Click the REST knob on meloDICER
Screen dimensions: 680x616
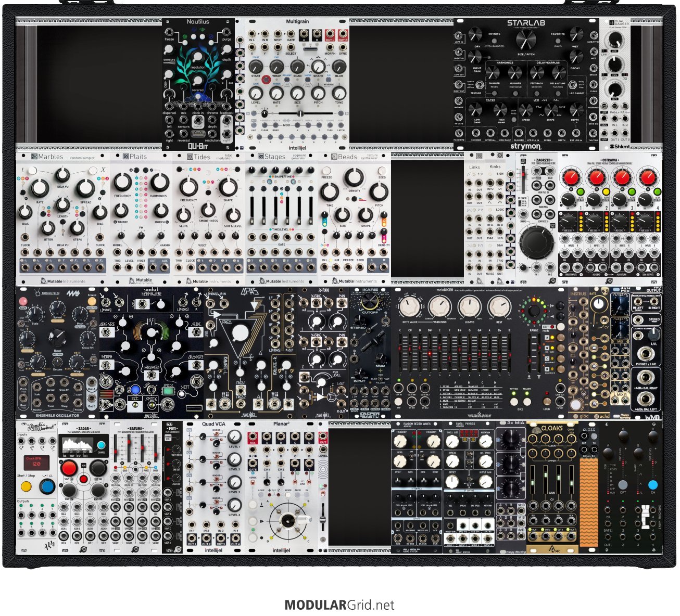[x=499, y=307]
